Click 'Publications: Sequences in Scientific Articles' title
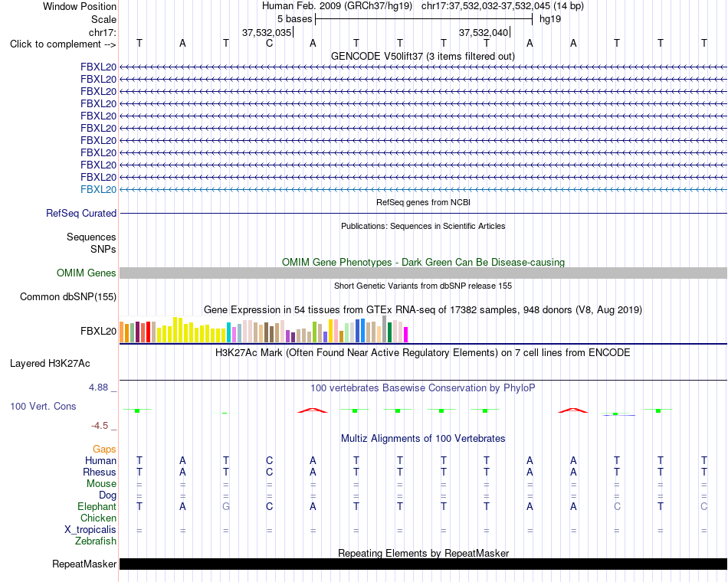Viewport: 728px width, 582px height. pyautogui.click(x=423, y=226)
